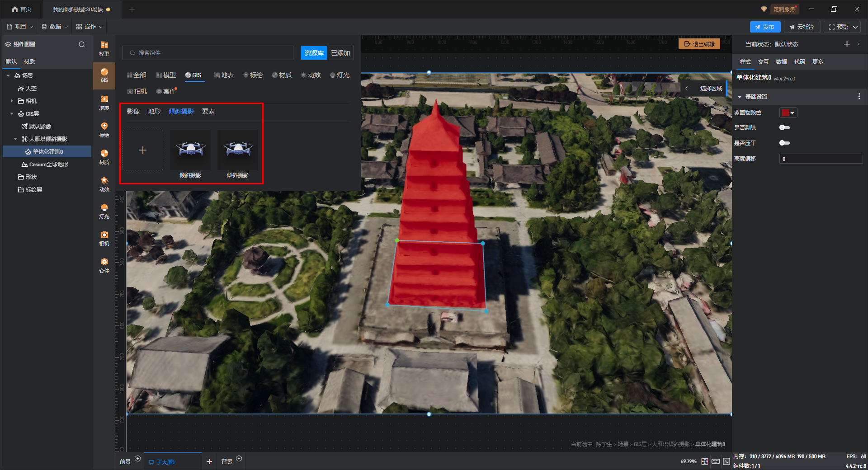Toggle the 是否压平 switch
This screenshot has height=470, width=868.
pyautogui.click(x=784, y=143)
